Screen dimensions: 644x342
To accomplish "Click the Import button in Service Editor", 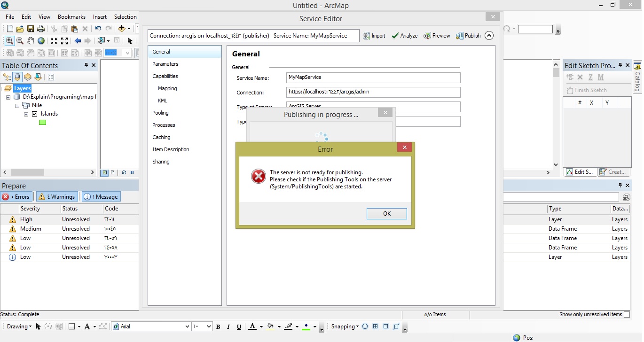I will coord(374,36).
